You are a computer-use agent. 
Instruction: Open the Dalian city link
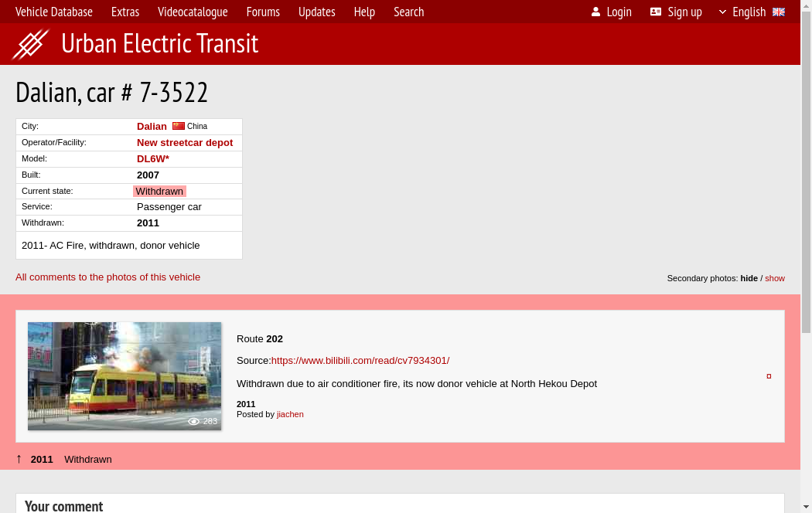pyautogui.click(x=152, y=126)
